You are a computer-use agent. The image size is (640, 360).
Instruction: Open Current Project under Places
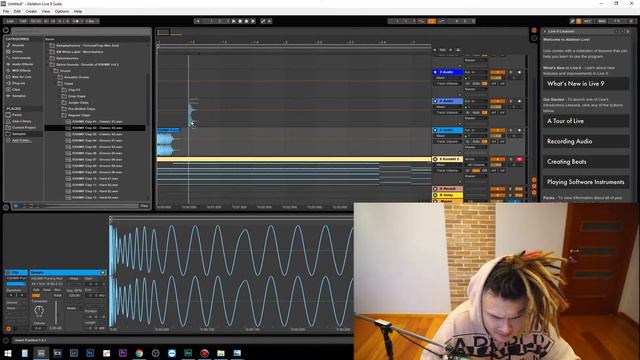point(24,127)
